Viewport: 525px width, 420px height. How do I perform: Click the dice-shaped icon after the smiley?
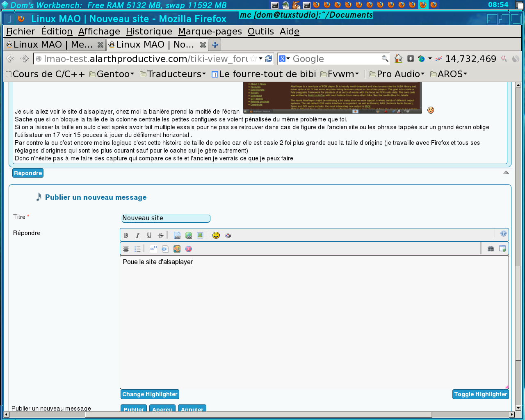pos(228,235)
